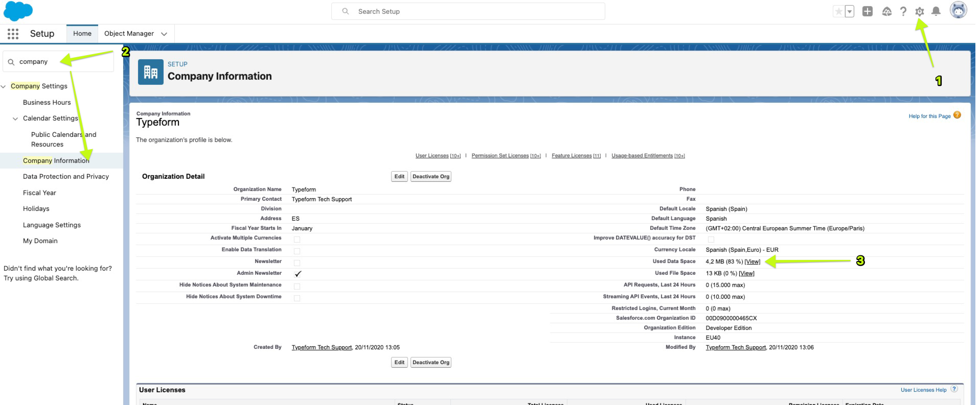
Task: Open the global actions plus icon
Action: pyautogui.click(x=868, y=11)
